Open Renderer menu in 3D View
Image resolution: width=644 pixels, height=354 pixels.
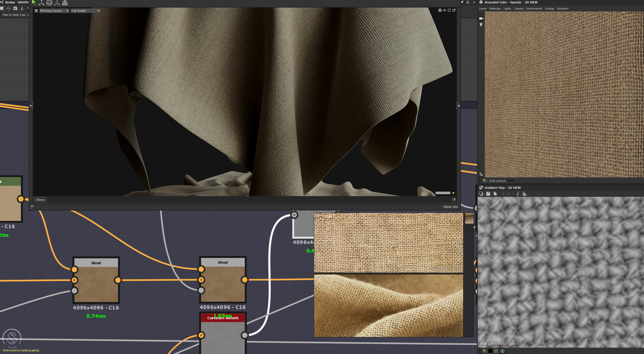563,9
